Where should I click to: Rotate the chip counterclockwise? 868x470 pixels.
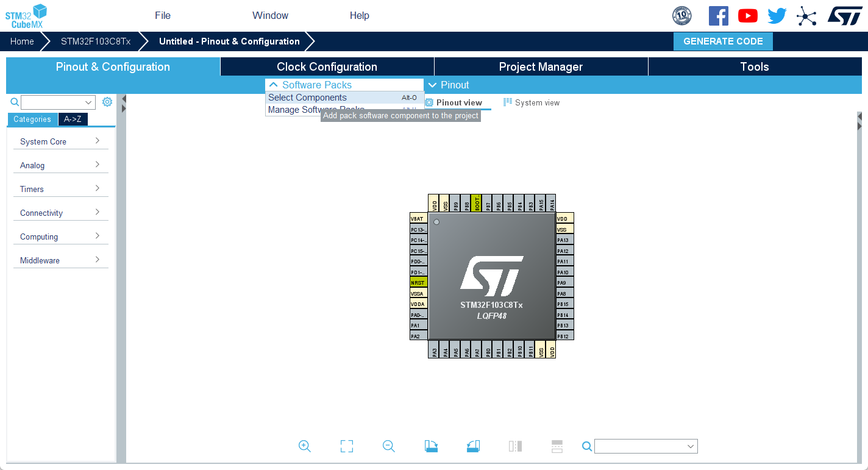473,446
